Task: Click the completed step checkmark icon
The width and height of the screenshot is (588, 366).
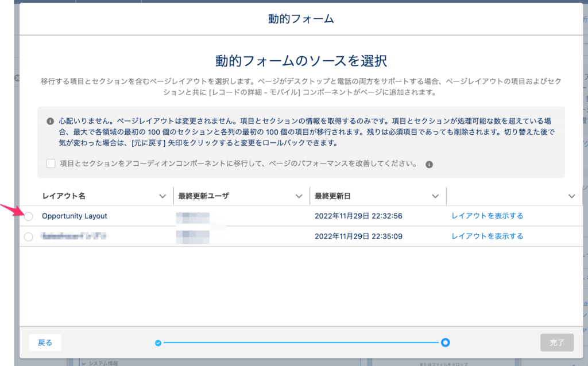Action: tap(158, 342)
